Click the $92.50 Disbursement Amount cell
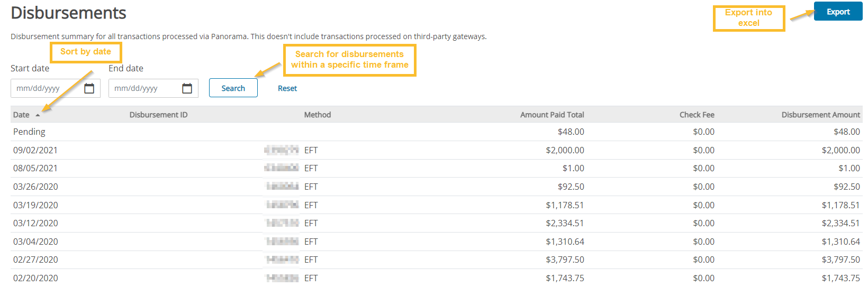This screenshot has width=868, height=287. (847, 187)
